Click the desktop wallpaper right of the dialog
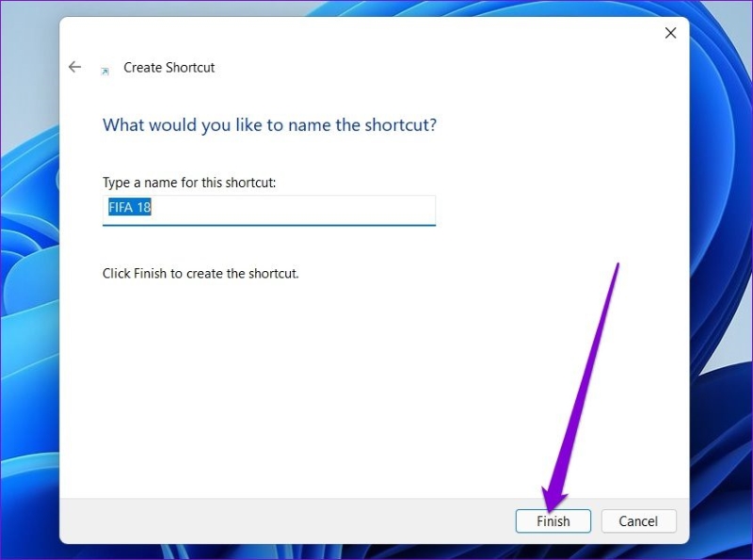The image size is (753, 560). [721, 282]
